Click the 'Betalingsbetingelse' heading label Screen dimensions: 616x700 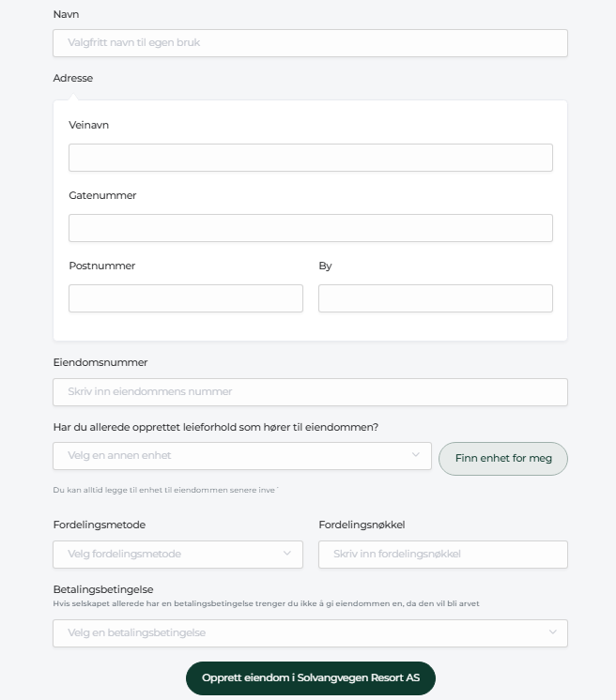pos(103,589)
